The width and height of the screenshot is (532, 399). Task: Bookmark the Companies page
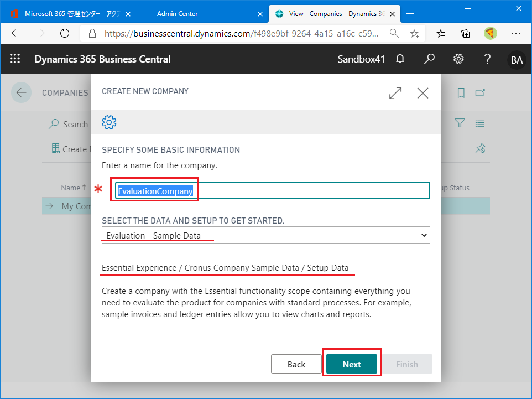(461, 93)
